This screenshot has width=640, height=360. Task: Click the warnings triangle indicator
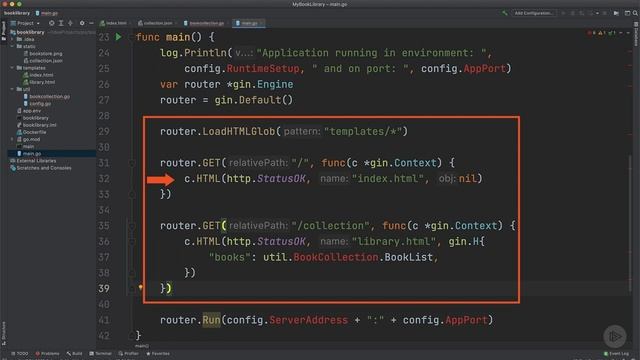(602, 33)
